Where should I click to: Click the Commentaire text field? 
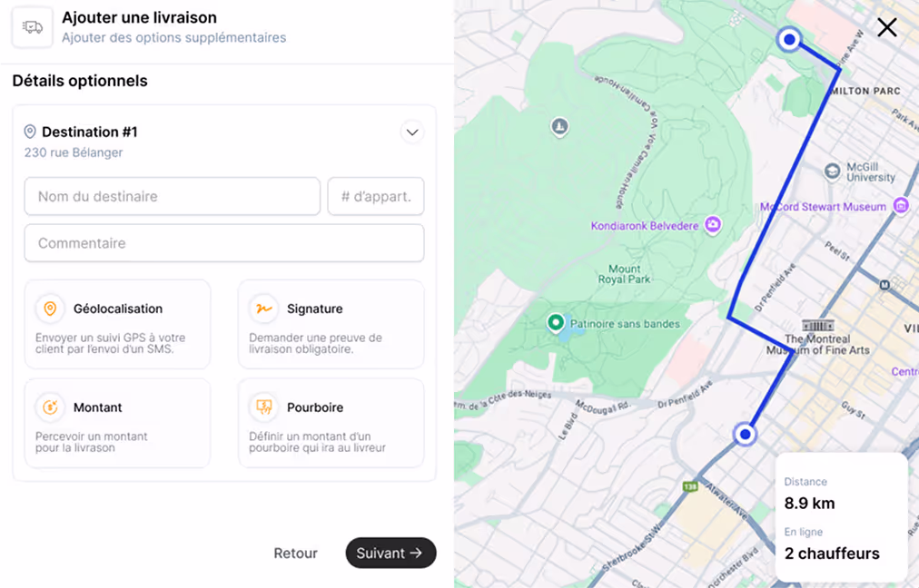coord(224,243)
